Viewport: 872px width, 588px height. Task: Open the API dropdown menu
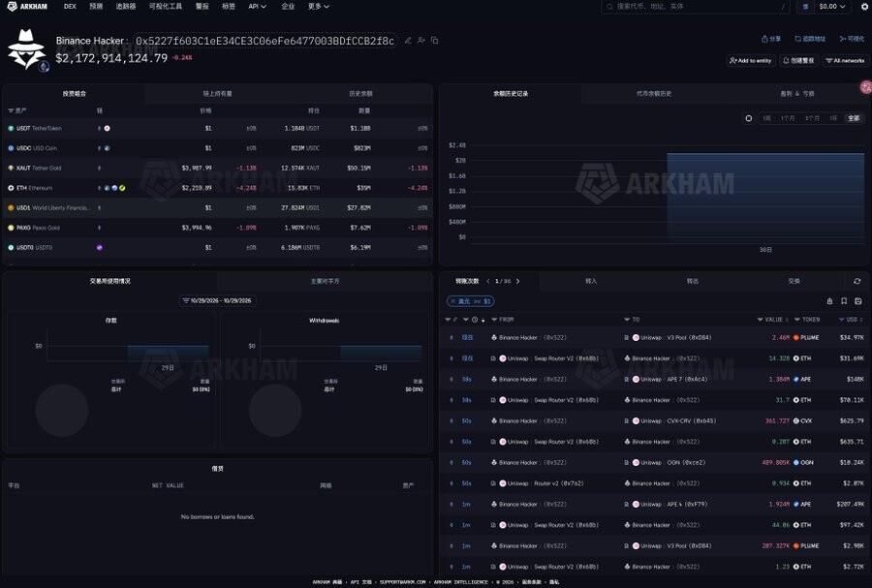click(x=257, y=7)
